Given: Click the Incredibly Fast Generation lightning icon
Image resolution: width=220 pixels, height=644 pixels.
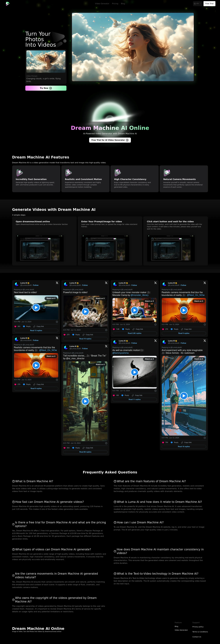Looking at the screenshot, I should click(x=20, y=173).
